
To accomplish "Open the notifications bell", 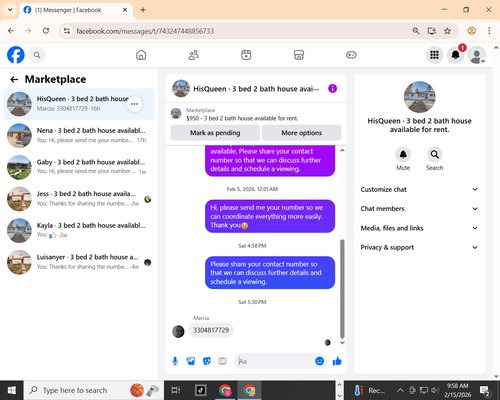I will (x=456, y=55).
